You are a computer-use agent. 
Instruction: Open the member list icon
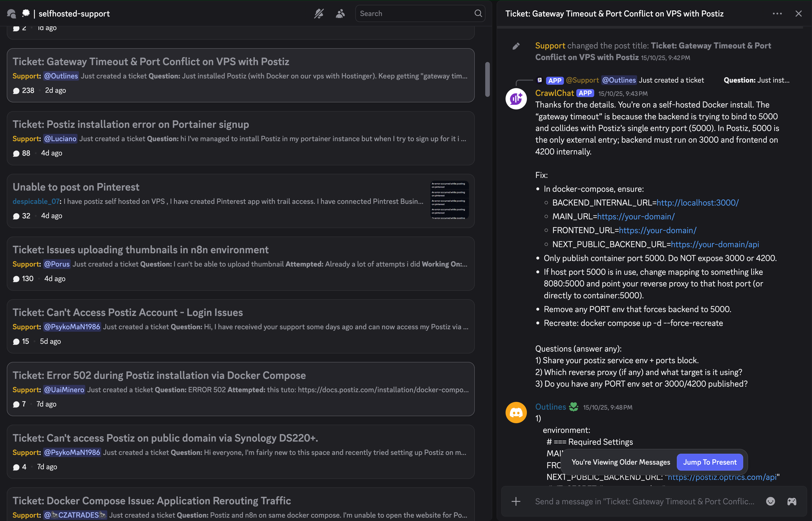pos(340,14)
